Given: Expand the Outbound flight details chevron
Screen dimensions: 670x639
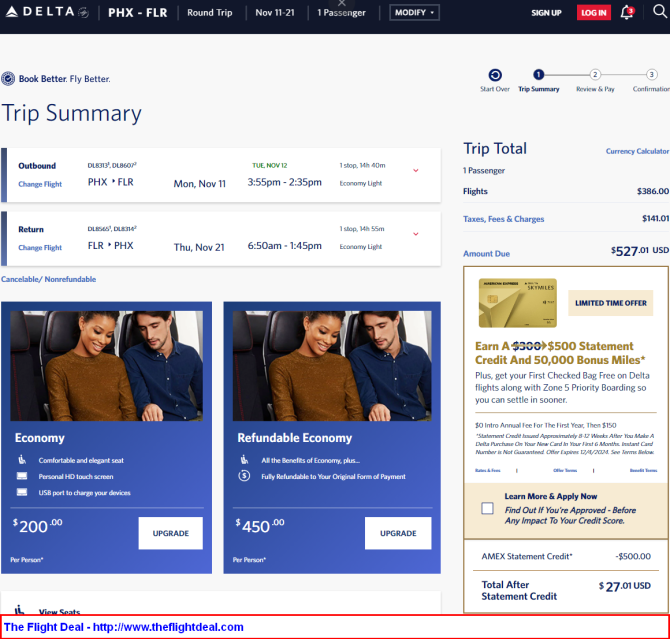Looking at the screenshot, I should [416, 171].
